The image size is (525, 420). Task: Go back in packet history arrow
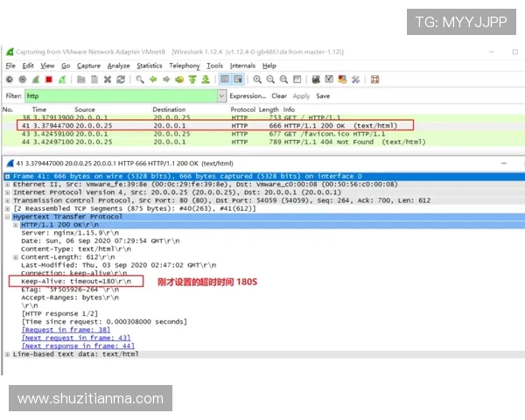pos(153,80)
